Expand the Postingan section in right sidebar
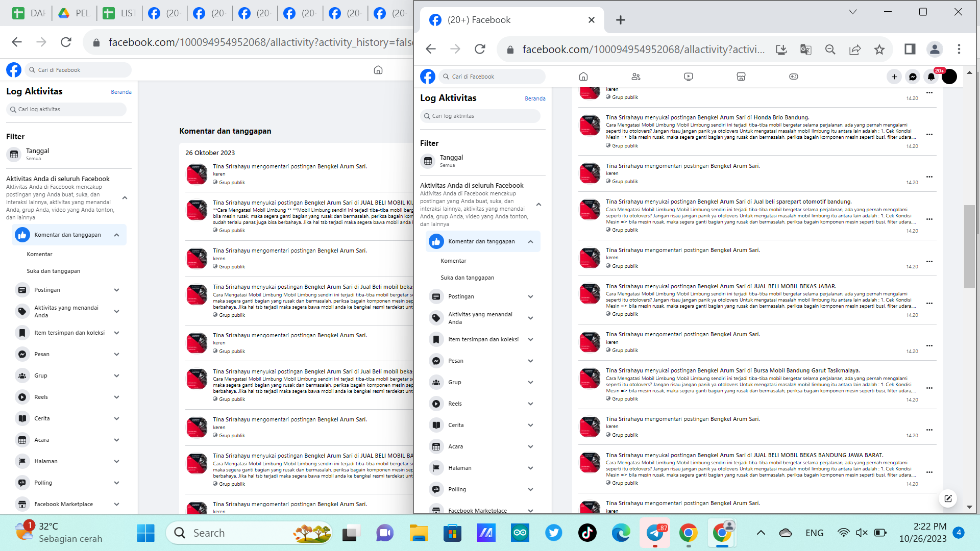Viewport: 980px width, 551px height. [531, 296]
